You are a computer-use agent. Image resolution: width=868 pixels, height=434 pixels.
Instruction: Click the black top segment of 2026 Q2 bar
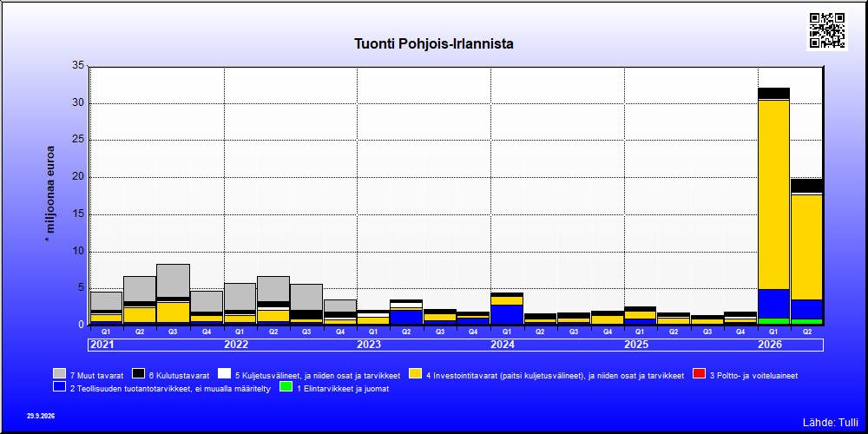click(806, 186)
